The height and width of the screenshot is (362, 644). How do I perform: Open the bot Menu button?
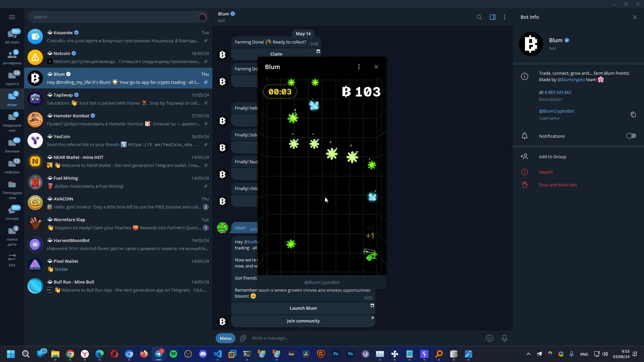(x=225, y=338)
